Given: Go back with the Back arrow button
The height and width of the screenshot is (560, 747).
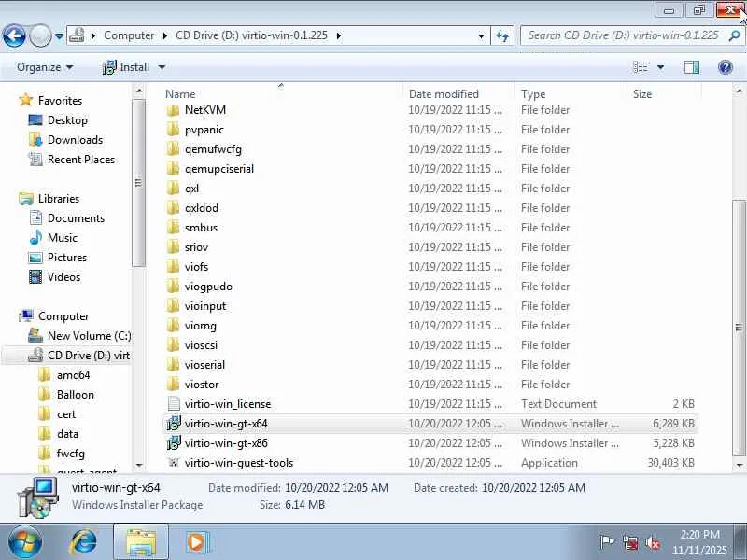Looking at the screenshot, I should (14, 35).
